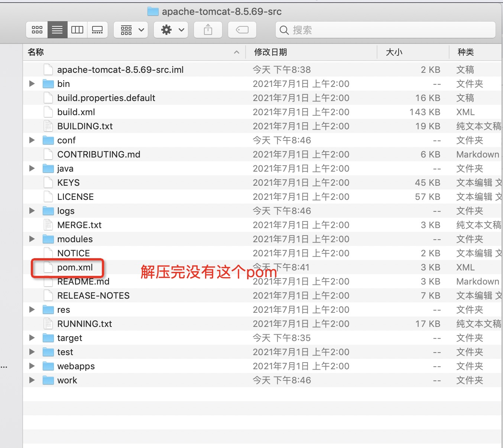Click the RUNNING.txt file icon
503x448 pixels.
[x=48, y=324]
